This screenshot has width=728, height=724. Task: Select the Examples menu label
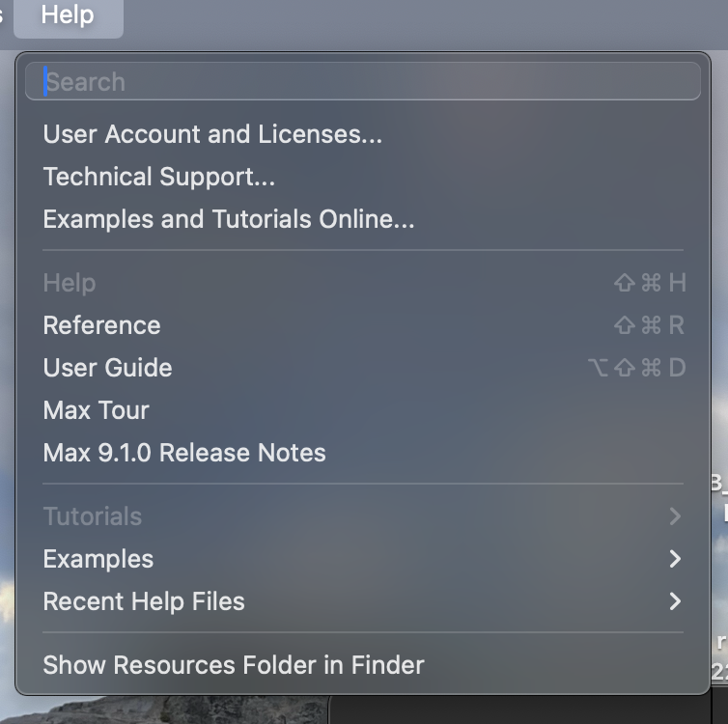point(98,559)
